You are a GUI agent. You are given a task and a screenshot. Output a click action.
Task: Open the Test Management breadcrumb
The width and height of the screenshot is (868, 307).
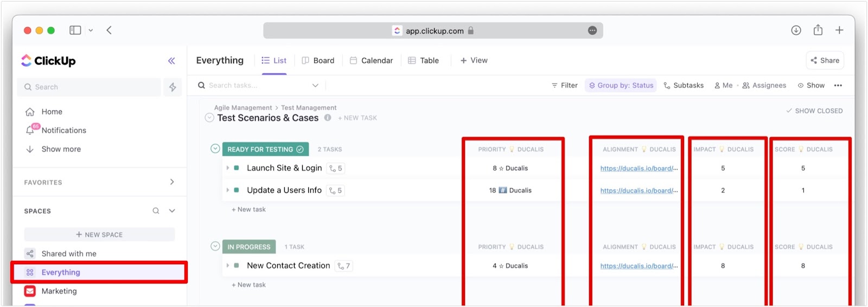tap(309, 108)
